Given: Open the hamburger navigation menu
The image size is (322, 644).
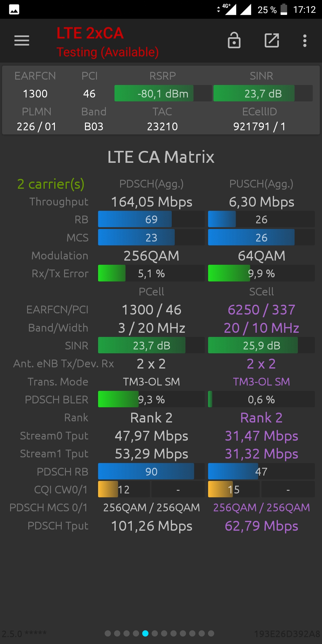Looking at the screenshot, I should (x=22, y=41).
